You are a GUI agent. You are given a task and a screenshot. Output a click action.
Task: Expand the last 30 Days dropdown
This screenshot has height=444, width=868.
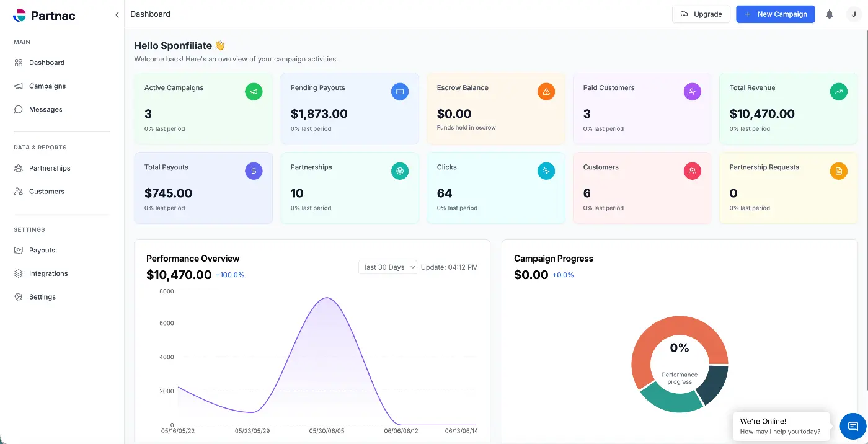click(x=387, y=267)
